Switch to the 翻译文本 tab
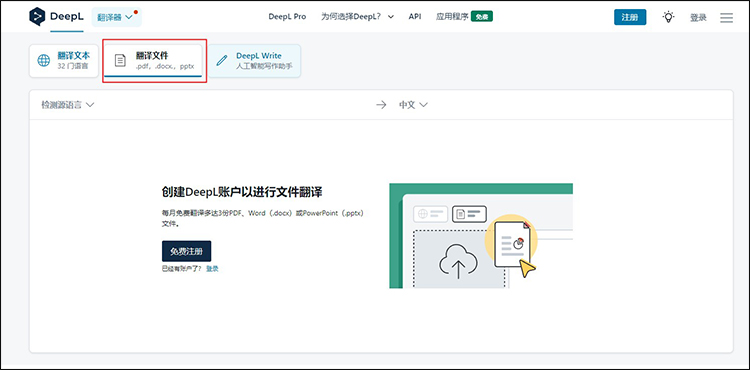The width and height of the screenshot is (750, 370). [x=64, y=61]
